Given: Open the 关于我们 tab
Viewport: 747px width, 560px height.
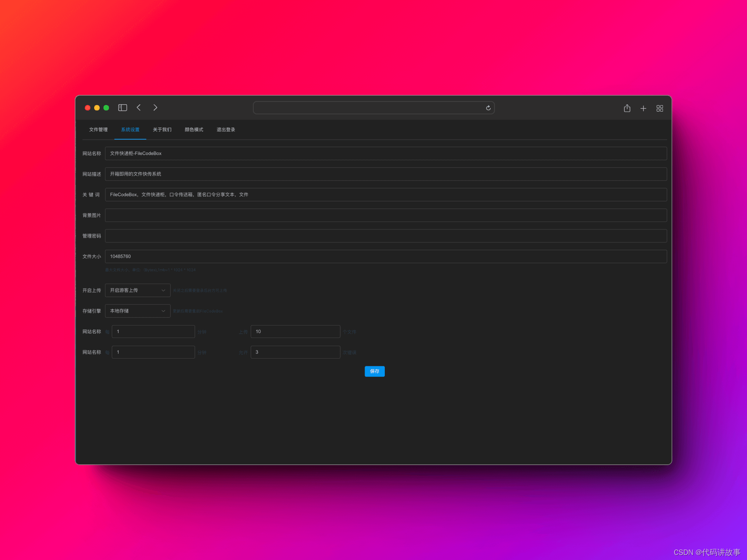Looking at the screenshot, I should (x=162, y=130).
